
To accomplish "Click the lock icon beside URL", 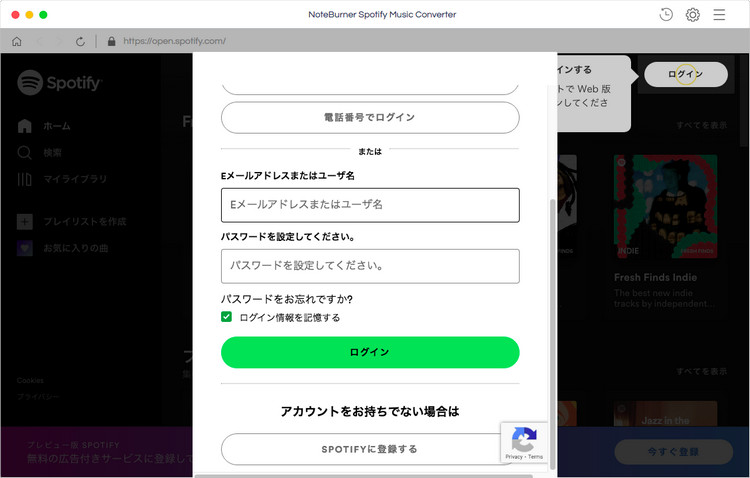I will [111, 41].
